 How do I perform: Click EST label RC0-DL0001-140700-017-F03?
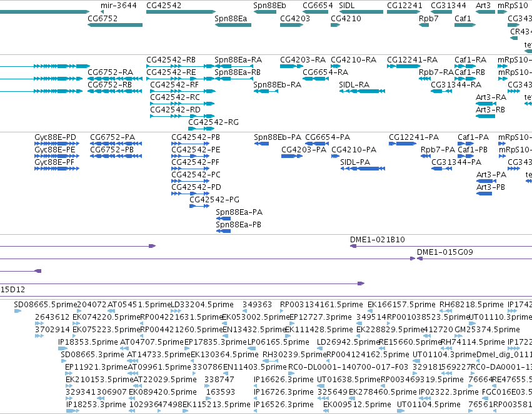tap(348, 367)
